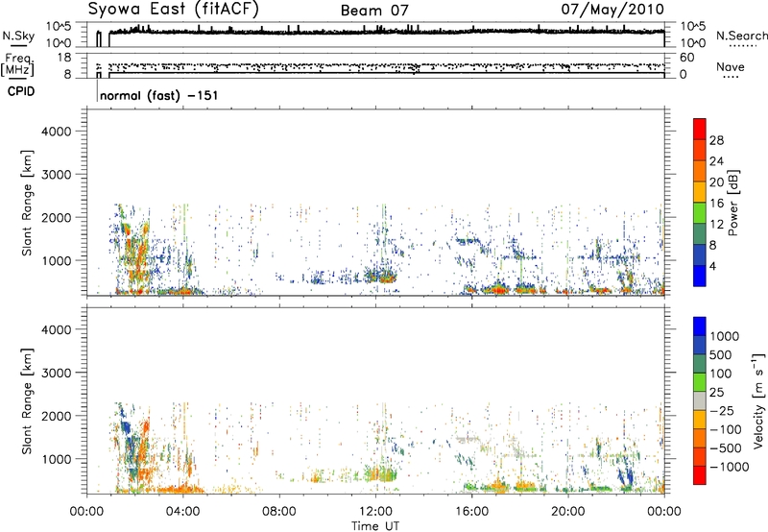Screen dimensions: 768x532
Task: Click the '08:00' time axis label
Action: coord(279,512)
